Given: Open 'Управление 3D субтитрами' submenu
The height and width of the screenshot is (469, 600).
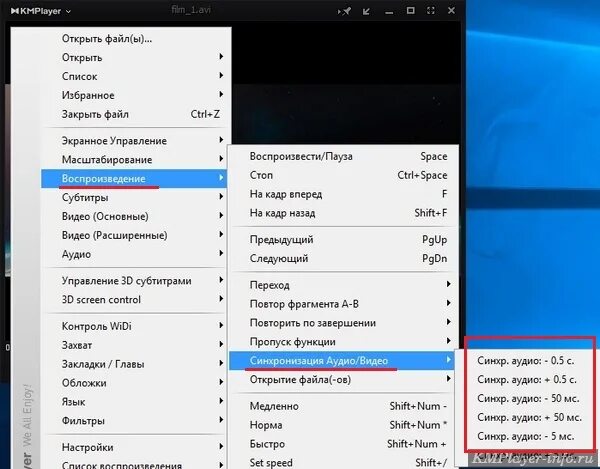Looking at the screenshot, I should (x=134, y=280).
